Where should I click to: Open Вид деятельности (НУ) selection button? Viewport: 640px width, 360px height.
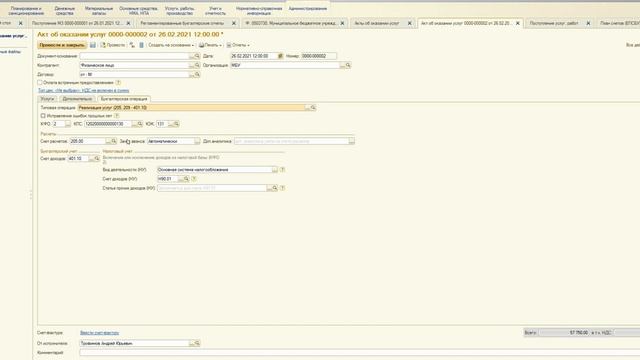click(275, 169)
